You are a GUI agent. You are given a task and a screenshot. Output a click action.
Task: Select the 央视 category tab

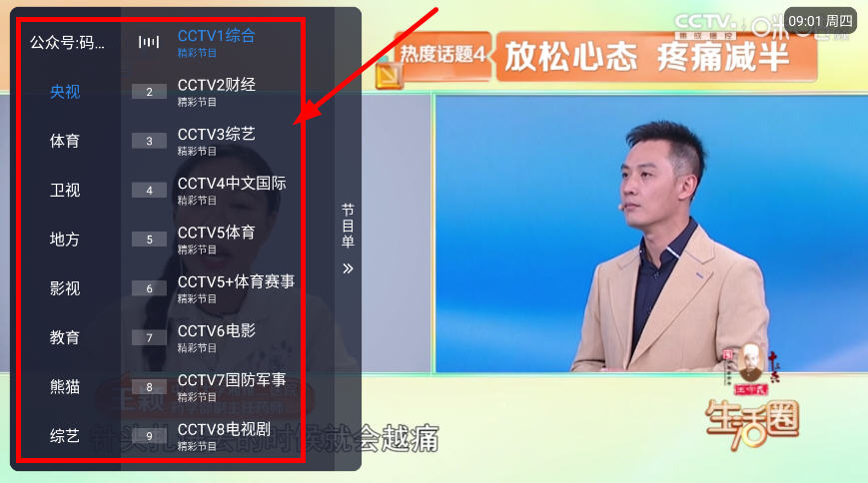[x=65, y=92]
